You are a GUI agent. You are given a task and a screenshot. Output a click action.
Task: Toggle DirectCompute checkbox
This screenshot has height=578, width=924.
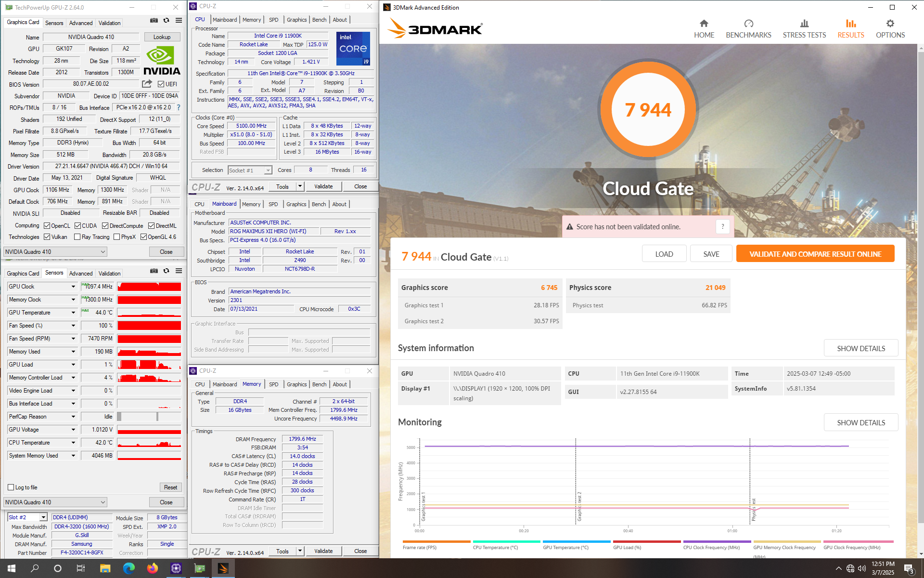pos(105,225)
